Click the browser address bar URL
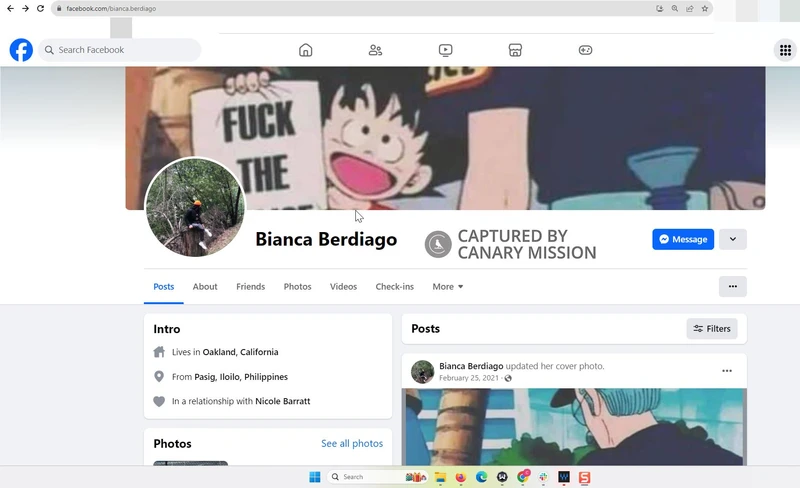Screen dimensions: 800x488 [111, 8]
